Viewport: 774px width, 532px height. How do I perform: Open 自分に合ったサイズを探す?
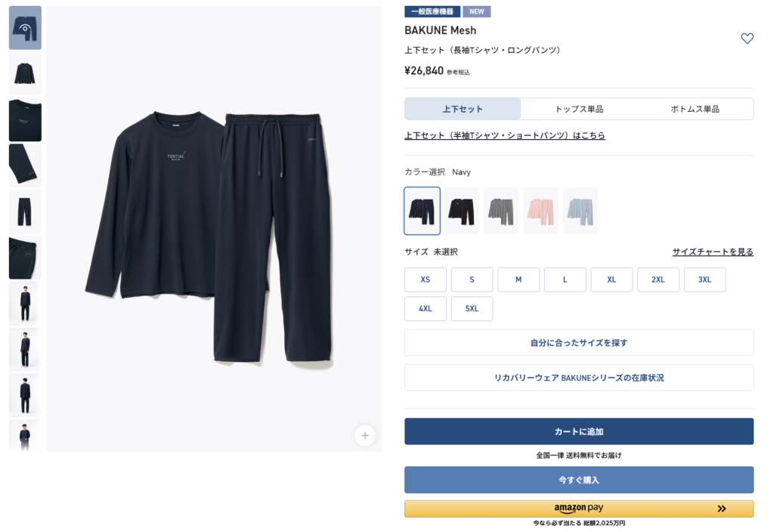579,342
